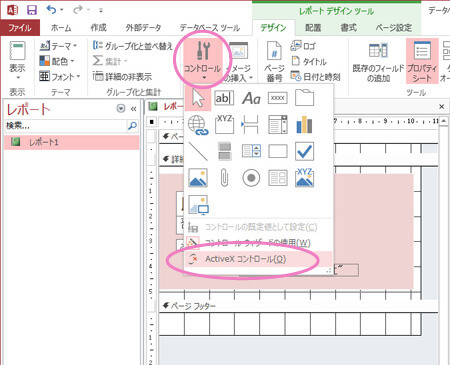The height and width of the screenshot is (365, 450).
Task: Close the report document tab
Action: (x=442, y=107)
